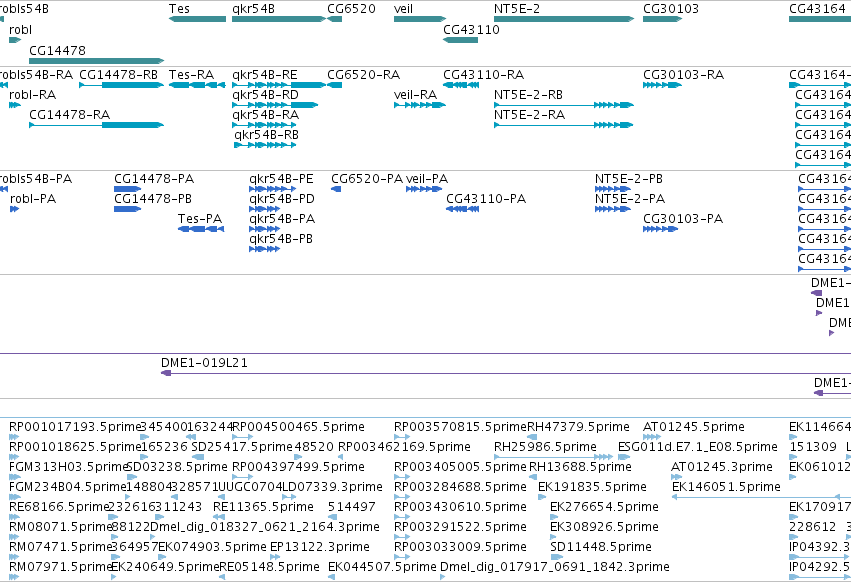Click transcript NT5E-2-RB

coord(563,105)
